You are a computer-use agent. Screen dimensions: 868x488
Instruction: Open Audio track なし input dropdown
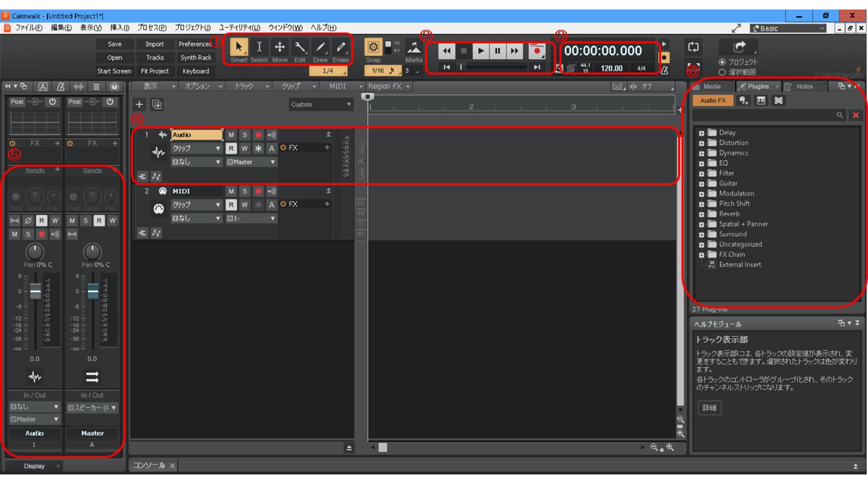[x=197, y=162]
